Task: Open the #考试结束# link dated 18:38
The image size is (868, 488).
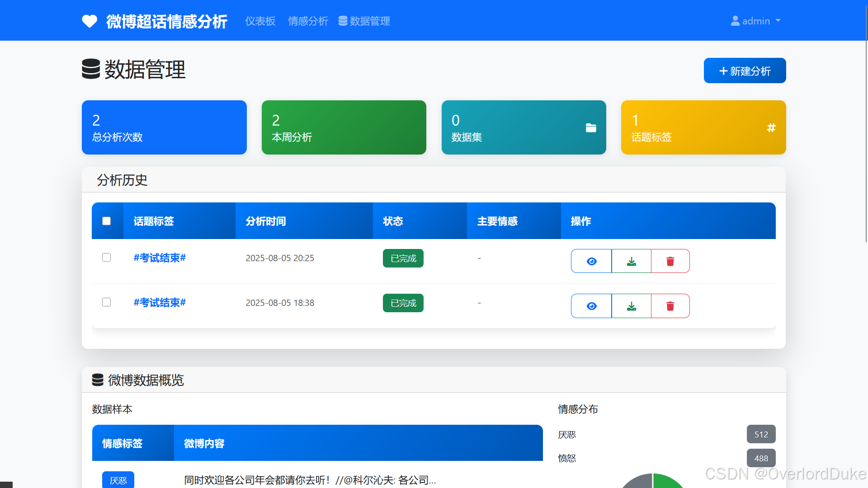Action: point(160,302)
